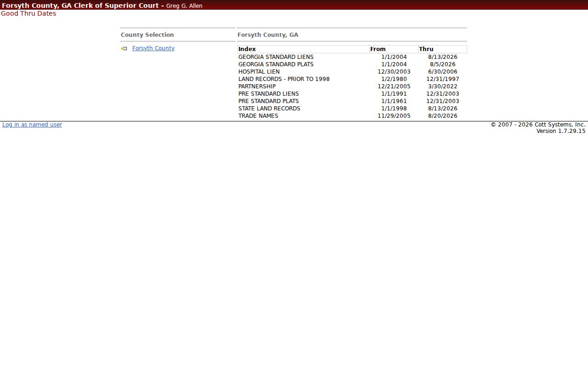Click Land Records thru date 12/31/1997
Image resolution: width=588 pixels, height=368 pixels.
click(443, 79)
